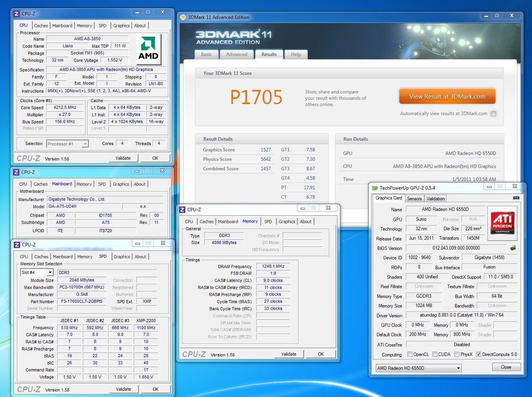The height and width of the screenshot is (397, 532).
Task: Click OK in CPU-Z SPD window
Action: point(155,389)
